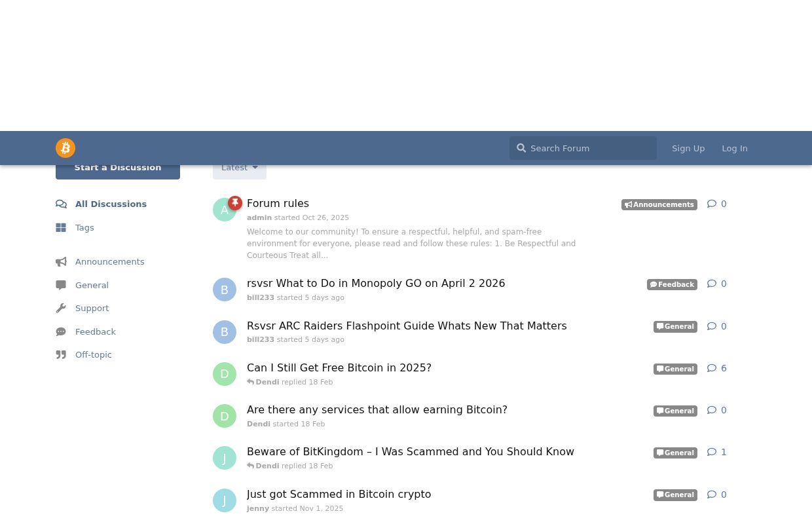Screen dimensions: 812x524
Task: Click the Support wrench icon
Action: tap(61, 308)
